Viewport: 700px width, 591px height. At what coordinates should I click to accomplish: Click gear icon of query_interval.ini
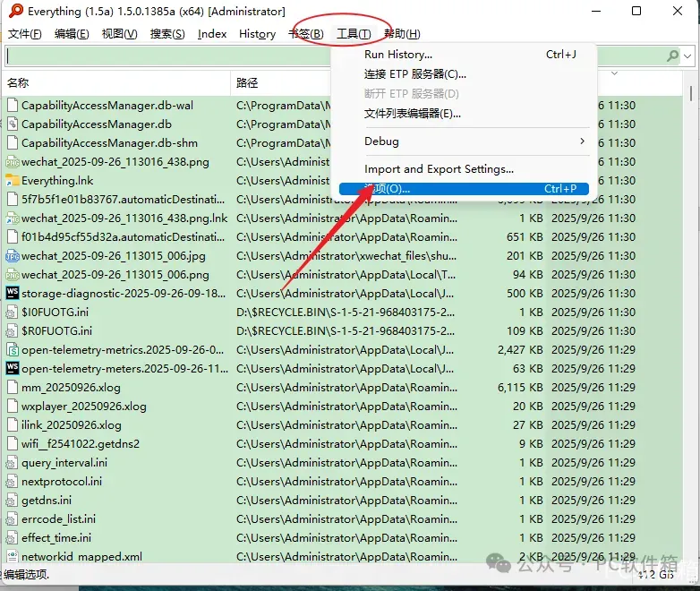12,463
